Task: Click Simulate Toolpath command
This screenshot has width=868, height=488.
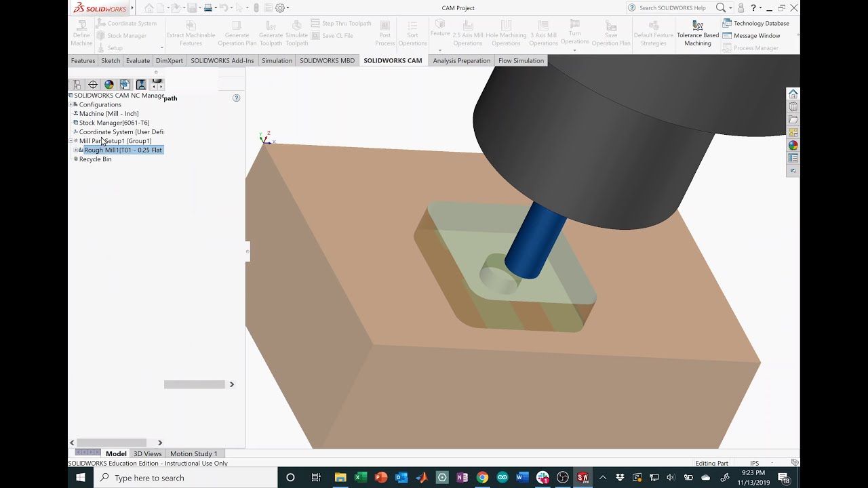Action: tap(296, 34)
